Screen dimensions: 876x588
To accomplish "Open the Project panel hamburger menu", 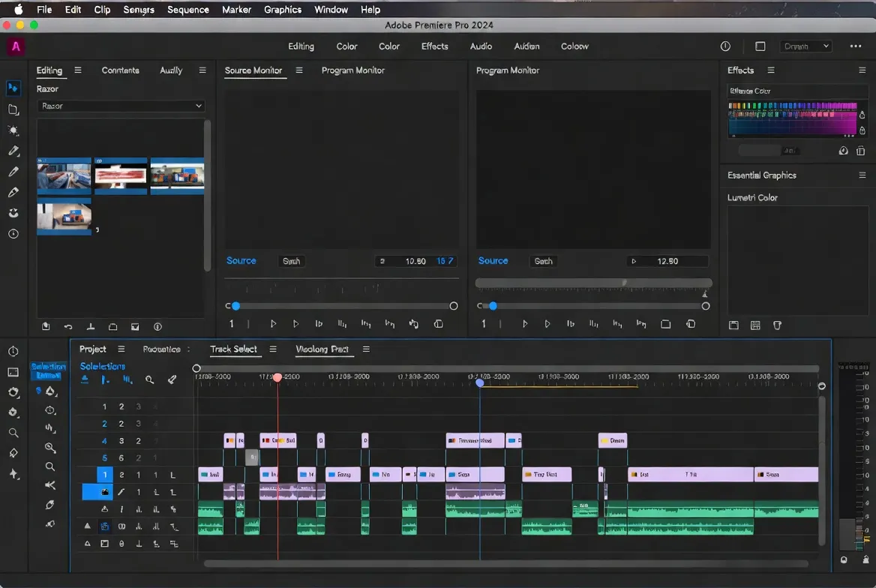I will (x=121, y=349).
